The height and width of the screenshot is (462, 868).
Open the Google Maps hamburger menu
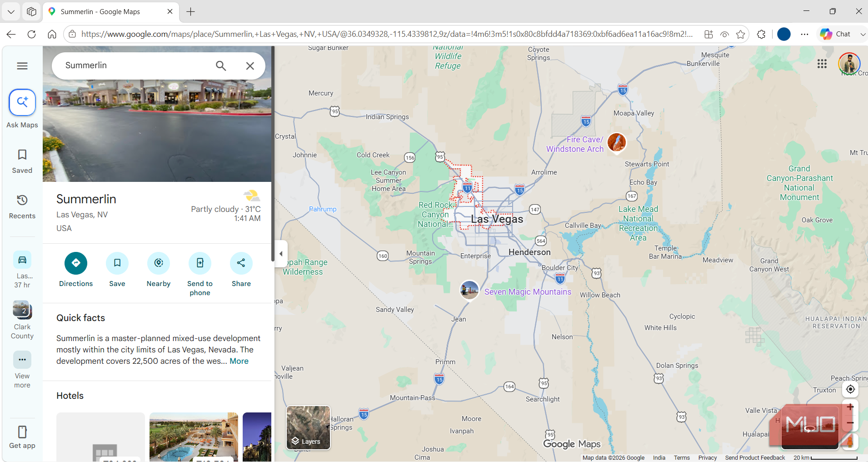tap(22, 66)
